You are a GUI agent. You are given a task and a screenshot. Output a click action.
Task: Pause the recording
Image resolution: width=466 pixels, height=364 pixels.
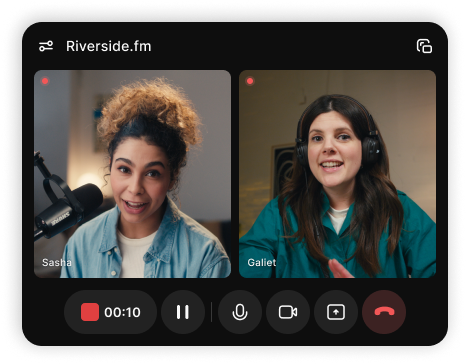(x=183, y=312)
